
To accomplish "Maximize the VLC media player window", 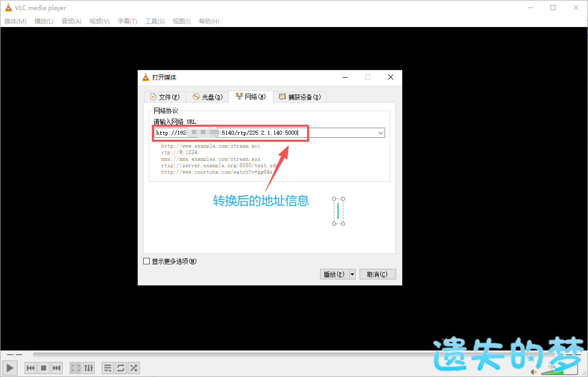I will point(553,8).
